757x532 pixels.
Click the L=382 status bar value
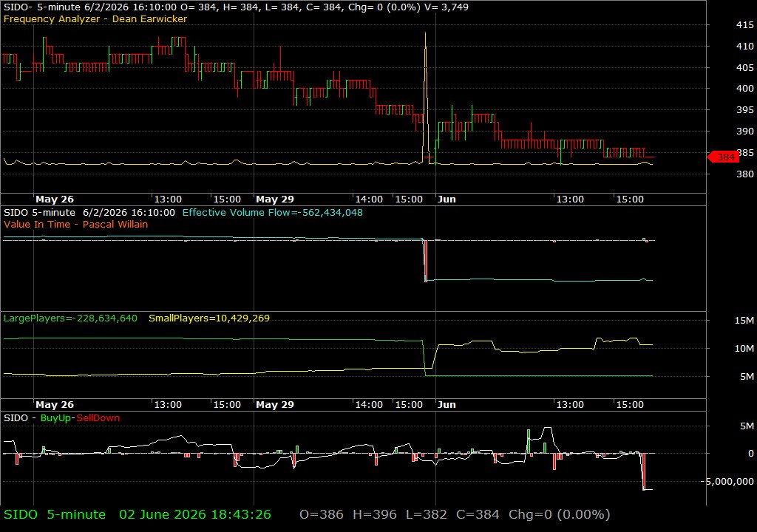point(427,514)
